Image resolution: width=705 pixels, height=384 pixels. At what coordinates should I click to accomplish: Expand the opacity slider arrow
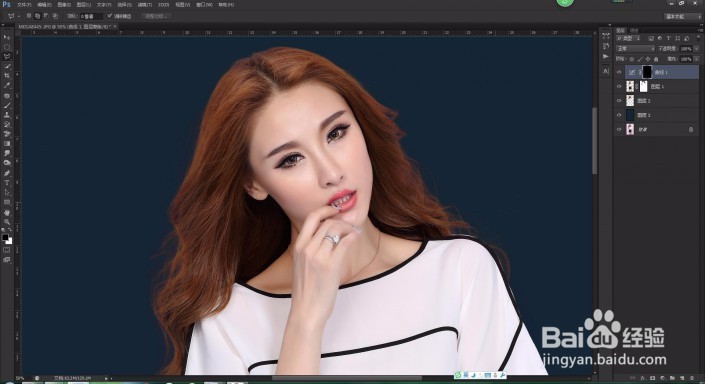[x=696, y=49]
